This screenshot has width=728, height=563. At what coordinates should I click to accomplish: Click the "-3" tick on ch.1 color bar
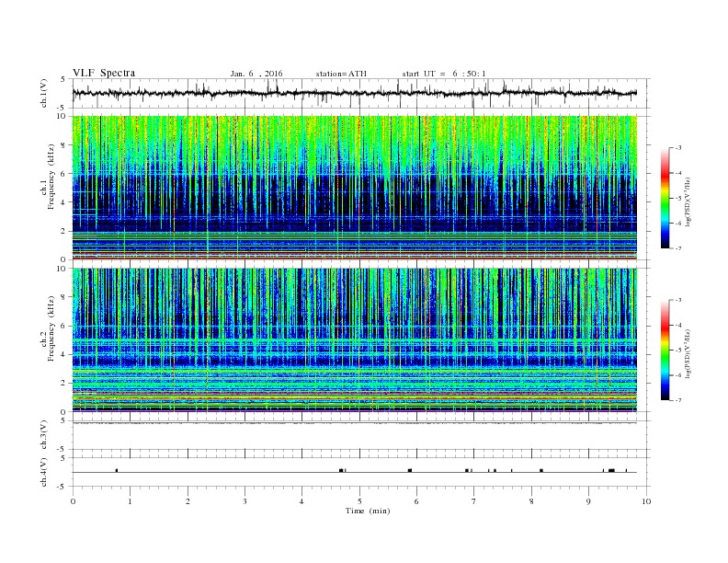(678, 148)
